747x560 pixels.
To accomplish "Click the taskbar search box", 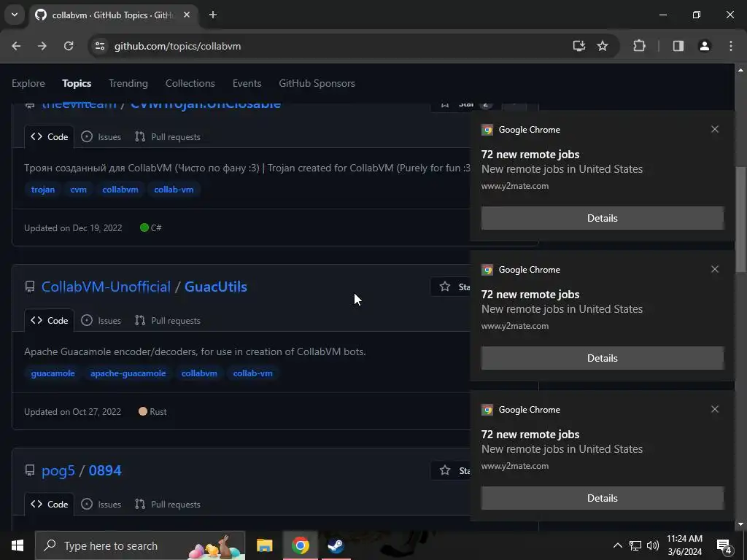I will [x=140, y=545].
